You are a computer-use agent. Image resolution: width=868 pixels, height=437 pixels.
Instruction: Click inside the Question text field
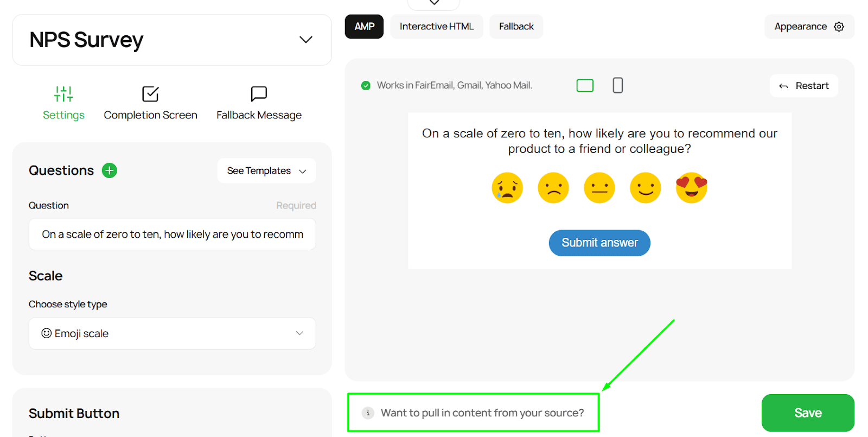click(172, 234)
